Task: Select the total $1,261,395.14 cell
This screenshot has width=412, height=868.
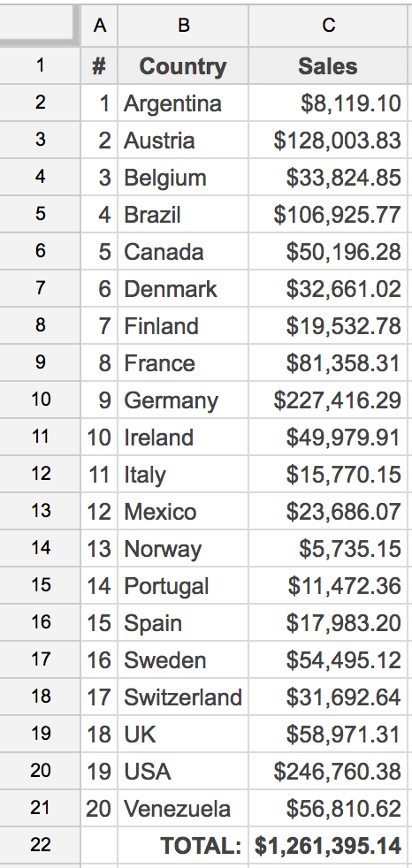Action: click(328, 845)
